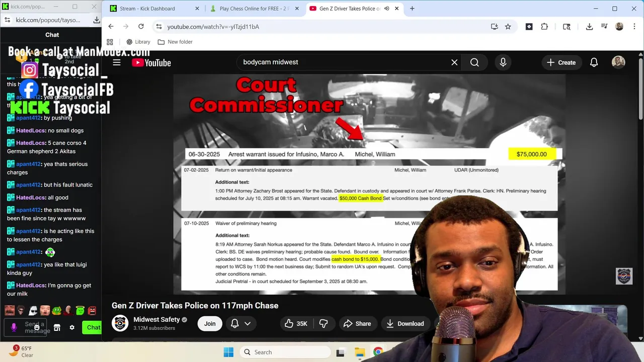Image resolution: width=644 pixels, height=362 pixels.
Task: Mute the YouTube tab audio icon
Action: 387,9
